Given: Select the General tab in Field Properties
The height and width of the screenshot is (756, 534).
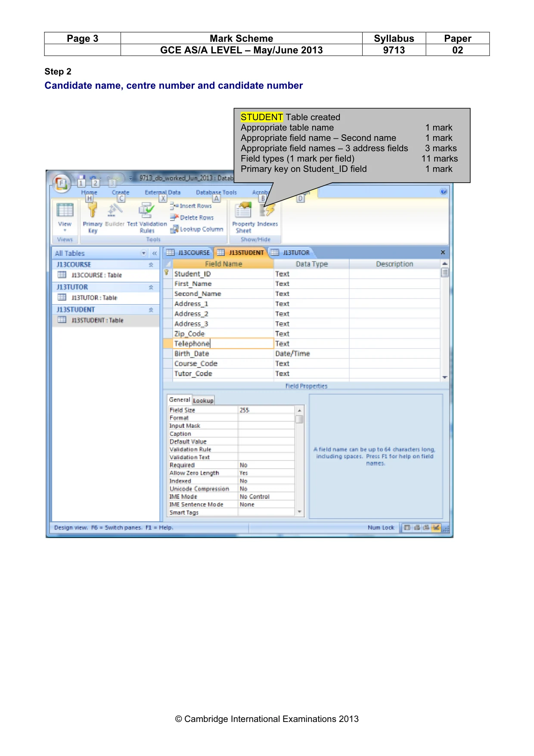Looking at the screenshot, I should [179, 400].
